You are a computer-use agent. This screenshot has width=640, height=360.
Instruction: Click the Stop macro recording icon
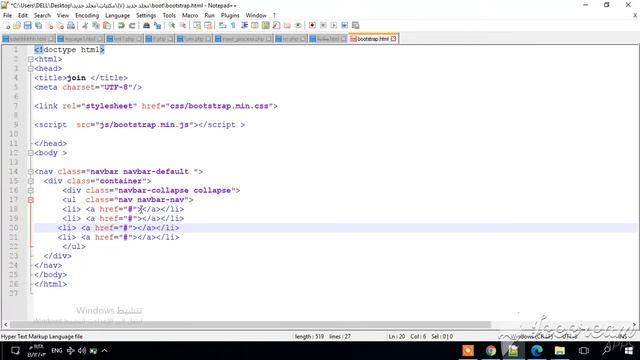[323, 25]
